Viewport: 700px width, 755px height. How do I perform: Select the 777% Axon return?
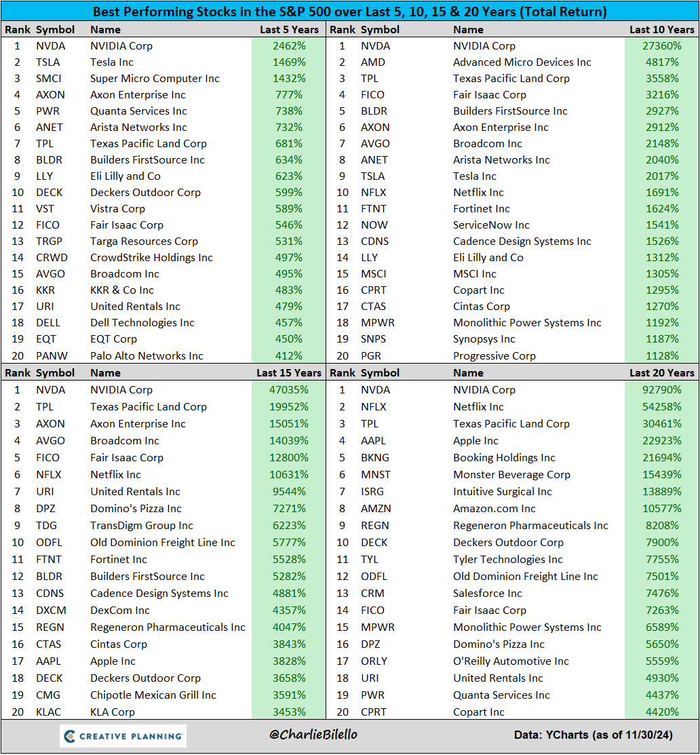(x=289, y=95)
